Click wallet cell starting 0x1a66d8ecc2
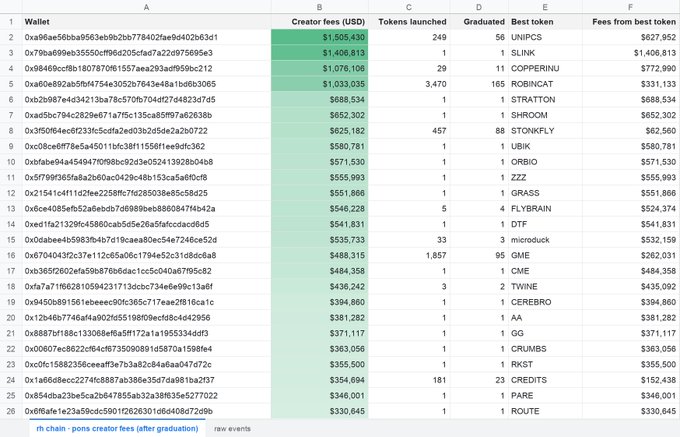 (x=147, y=380)
